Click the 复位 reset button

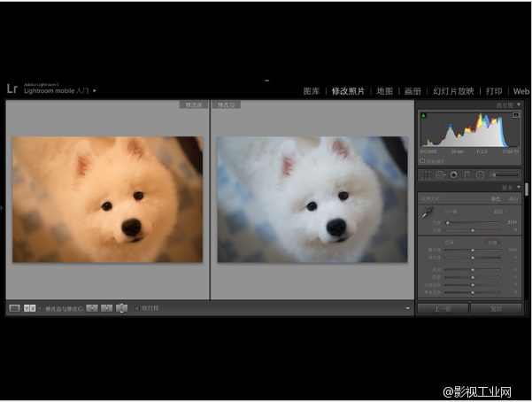tap(496, 308)
